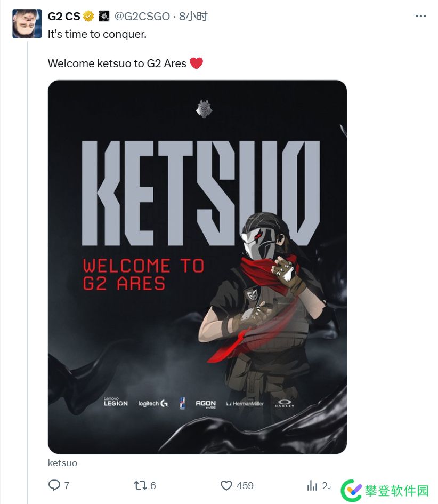Open the ketsuo welcome image
Image resolution: width=438 pixels, height=504 pixels.
[x=198, y=267]
